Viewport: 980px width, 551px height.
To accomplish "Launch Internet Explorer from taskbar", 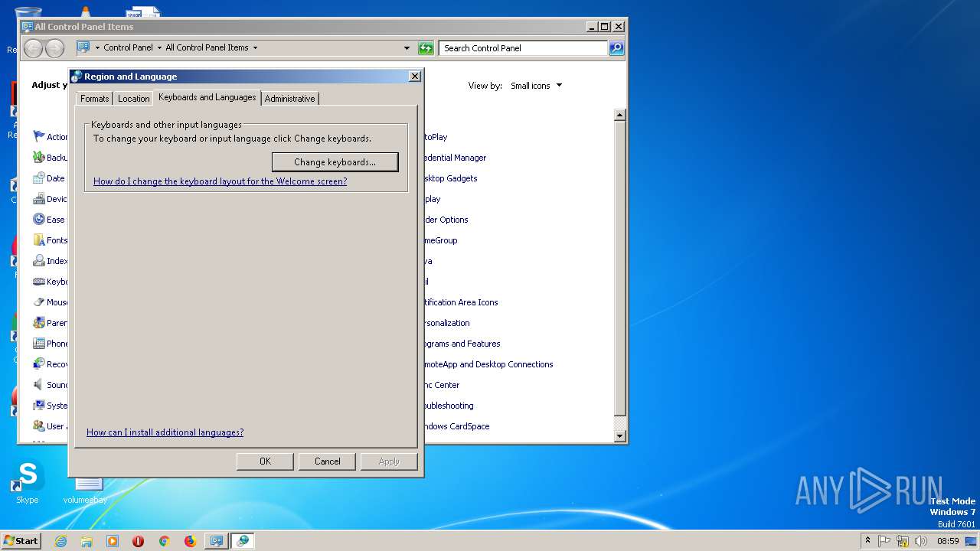I will tap(60, 541).
